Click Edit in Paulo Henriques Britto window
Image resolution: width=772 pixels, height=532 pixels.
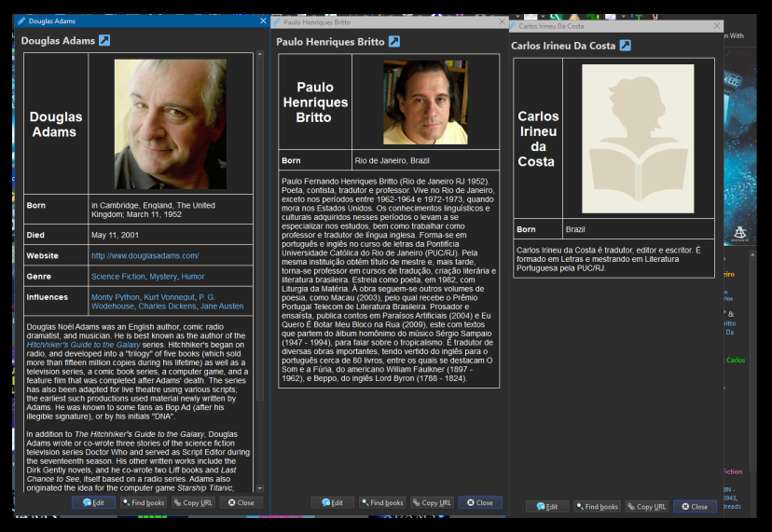[332, 502]
